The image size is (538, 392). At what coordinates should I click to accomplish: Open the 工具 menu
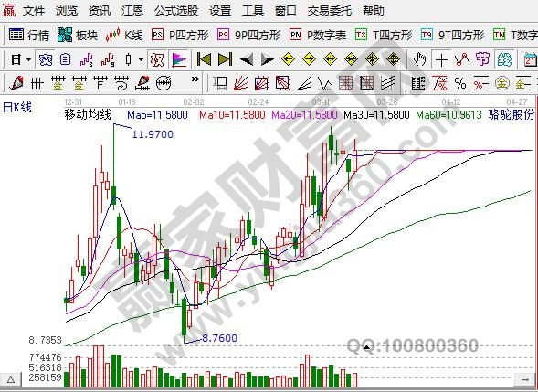253,11
